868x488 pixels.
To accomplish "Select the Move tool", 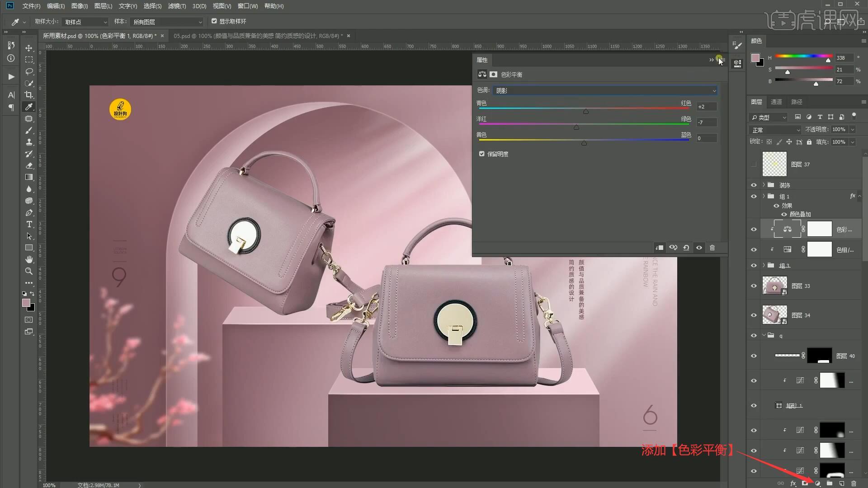I will tap(29, 48).
